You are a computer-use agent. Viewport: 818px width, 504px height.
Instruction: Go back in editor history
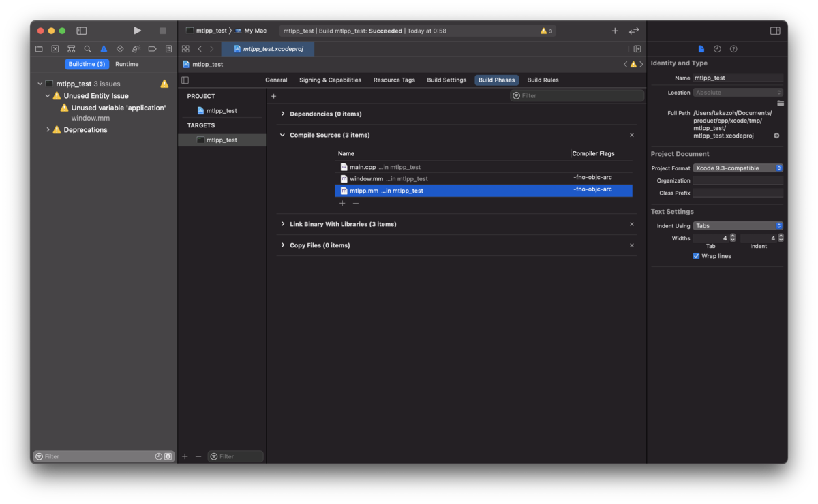200,49
